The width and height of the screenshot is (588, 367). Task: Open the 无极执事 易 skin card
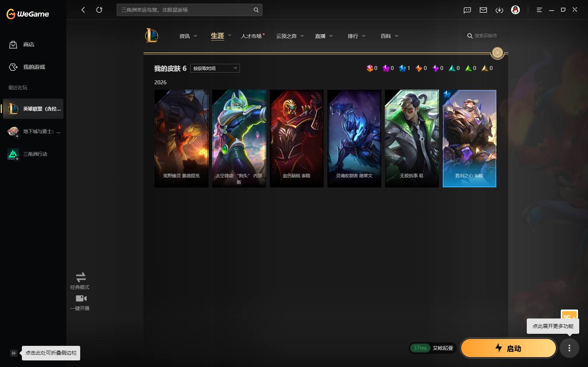pos(412,139)
